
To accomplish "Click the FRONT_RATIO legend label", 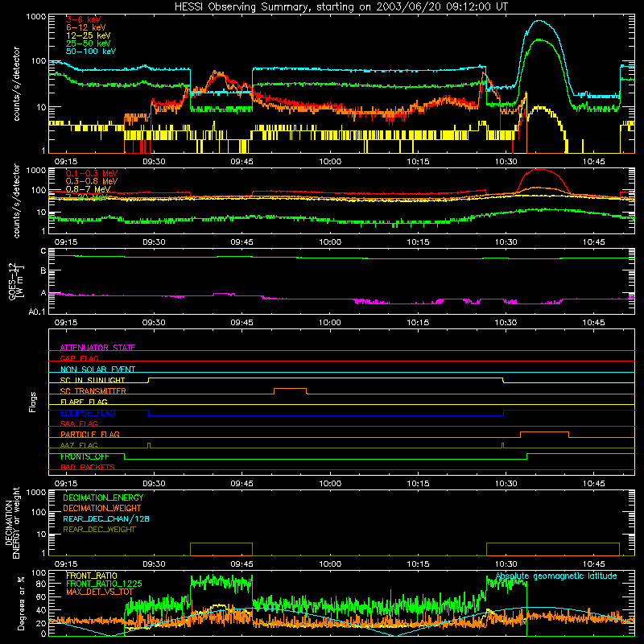I will click(x=92, y=576).
